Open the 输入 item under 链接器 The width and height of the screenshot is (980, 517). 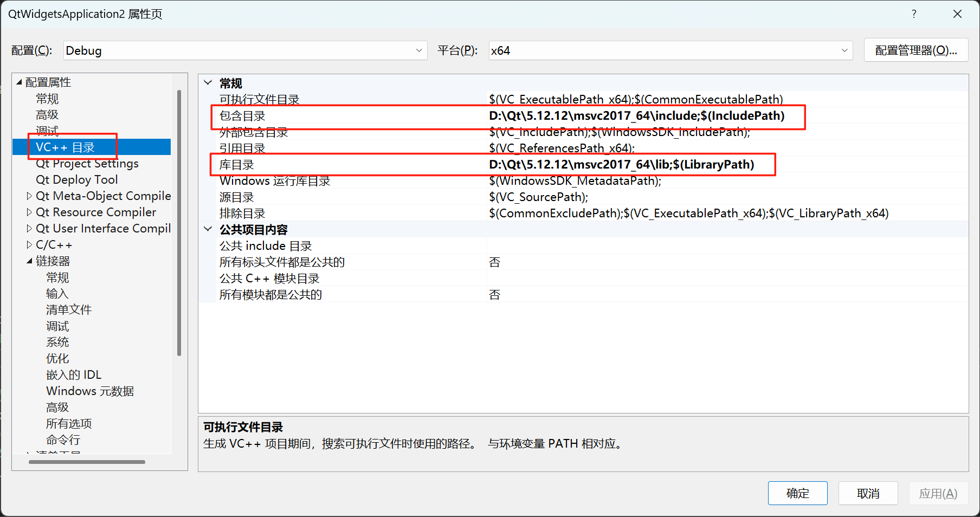click(57, 293)
